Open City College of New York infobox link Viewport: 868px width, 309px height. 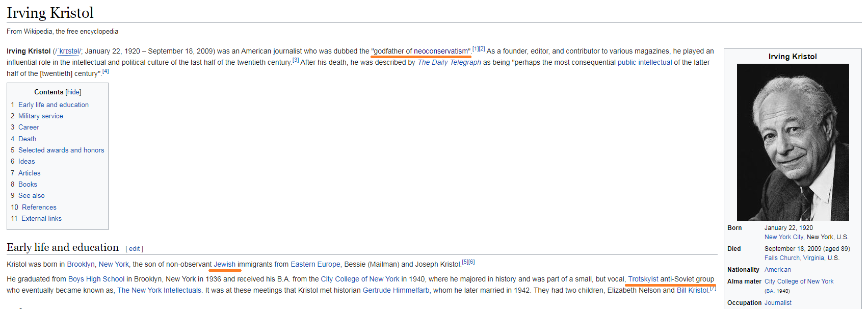(799, 281)
